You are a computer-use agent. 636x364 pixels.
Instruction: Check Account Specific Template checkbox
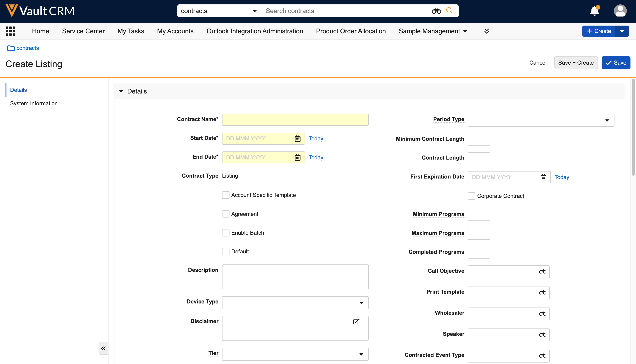(226, 195)
